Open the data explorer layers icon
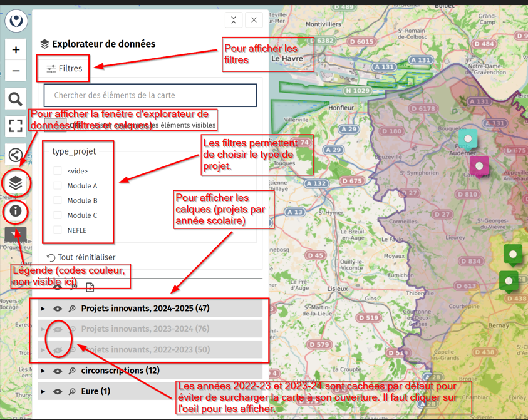 (x=16, y=183)
